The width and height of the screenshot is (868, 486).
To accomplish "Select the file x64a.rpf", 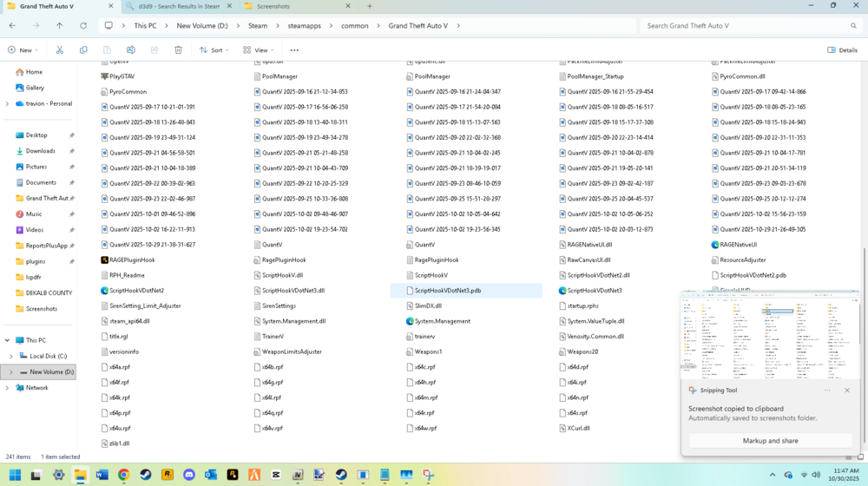I will [x=115, y=367].
